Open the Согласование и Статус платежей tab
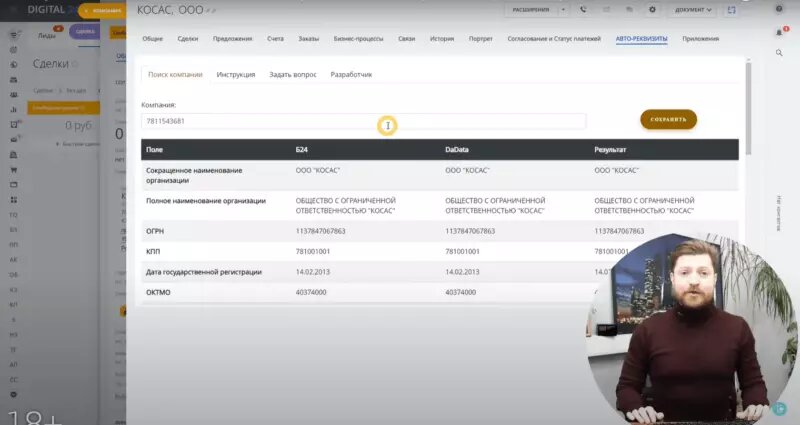 (554, 39)
